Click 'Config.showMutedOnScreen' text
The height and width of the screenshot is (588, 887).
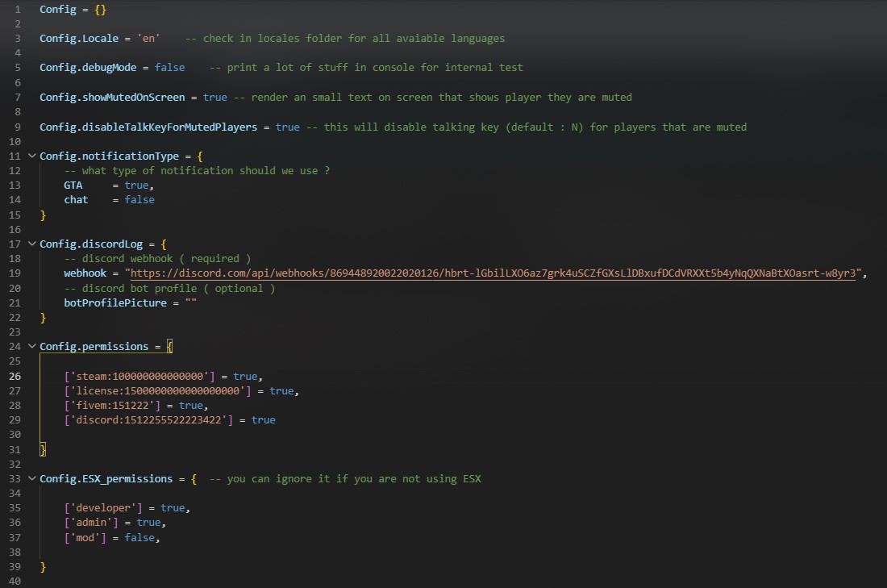tap(112, 98)
